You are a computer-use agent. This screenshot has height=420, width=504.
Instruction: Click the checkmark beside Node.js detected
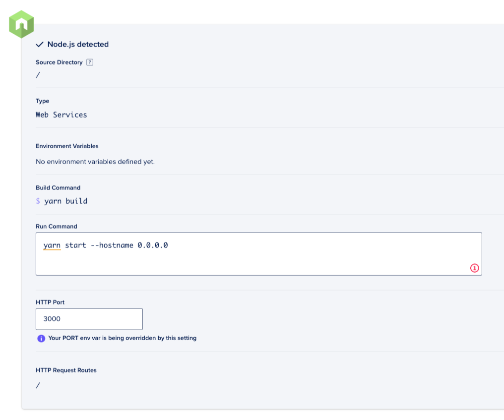click(x=39, y=45)
